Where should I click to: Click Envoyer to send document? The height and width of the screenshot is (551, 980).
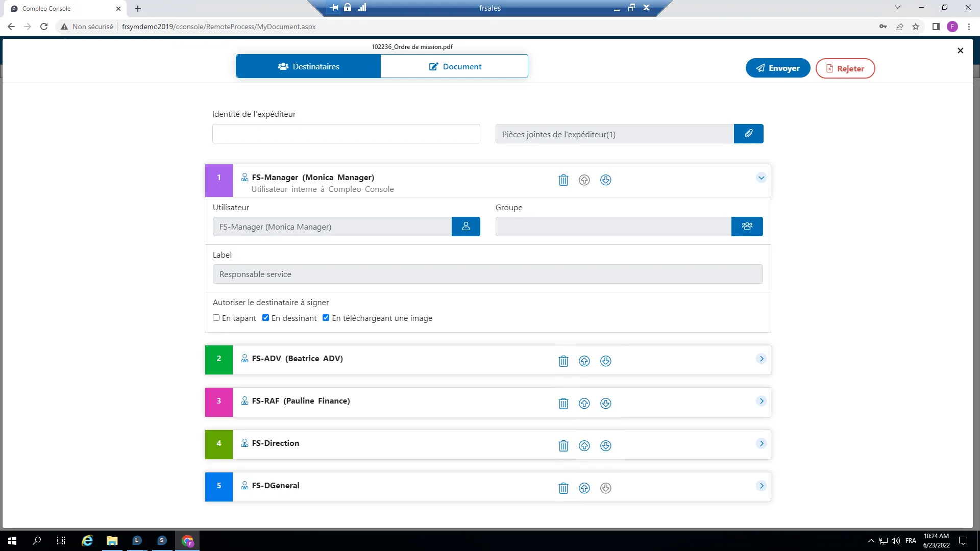(x=778, y=68)
